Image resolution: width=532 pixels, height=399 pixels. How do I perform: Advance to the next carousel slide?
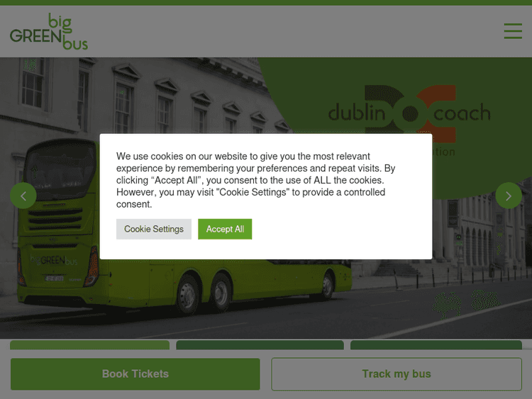[x=508, y=196]
